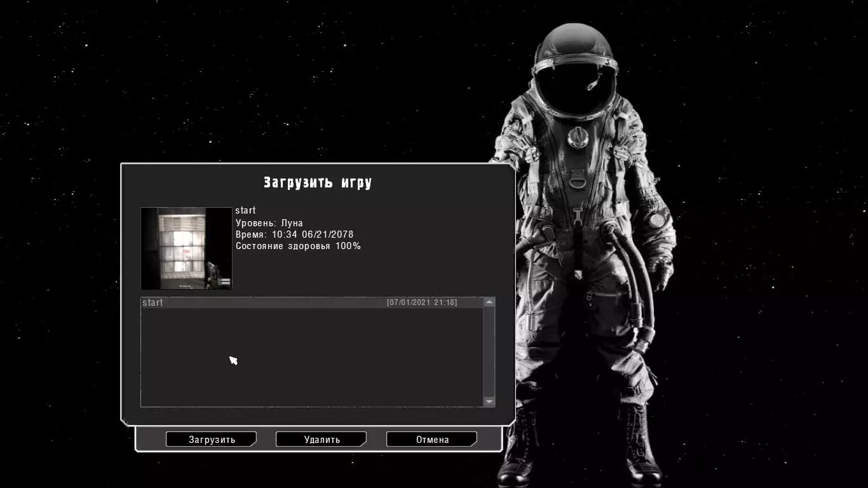
Task: Click the save list scroll-up arrow
Action: (x=489, y=302)
